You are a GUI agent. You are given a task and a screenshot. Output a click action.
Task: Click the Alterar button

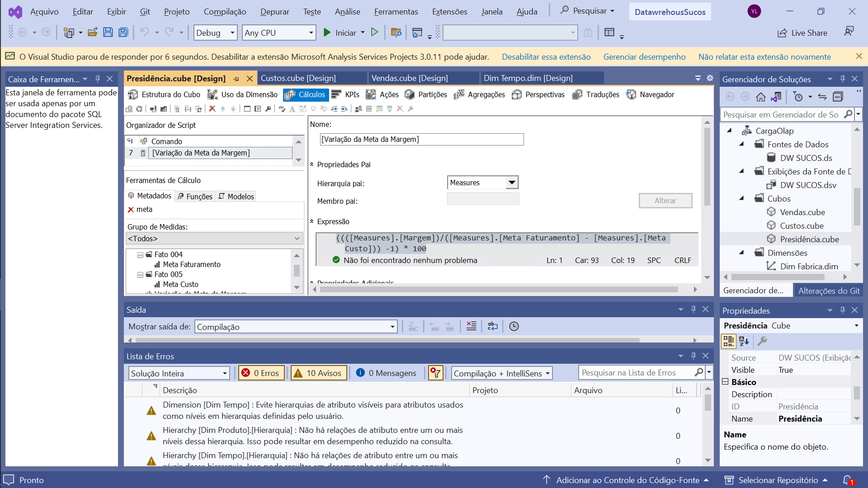click(666, 200)
